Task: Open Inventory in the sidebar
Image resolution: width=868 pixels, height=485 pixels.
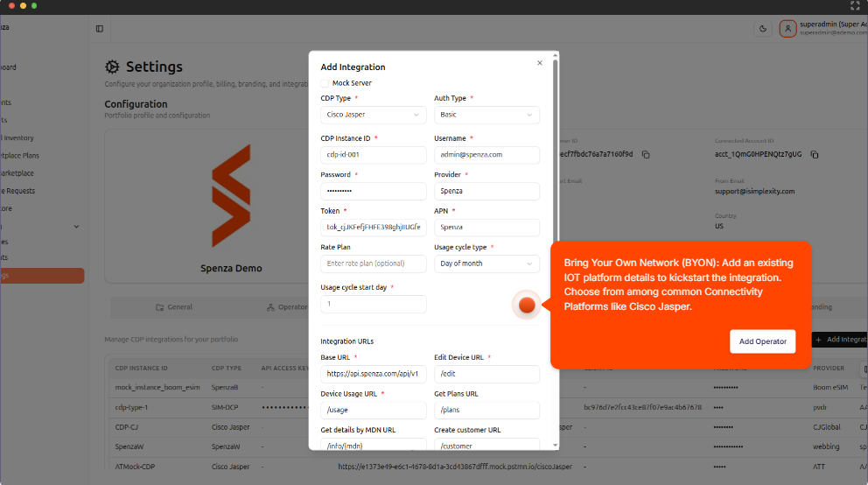Action: click(x=18, y=137)
